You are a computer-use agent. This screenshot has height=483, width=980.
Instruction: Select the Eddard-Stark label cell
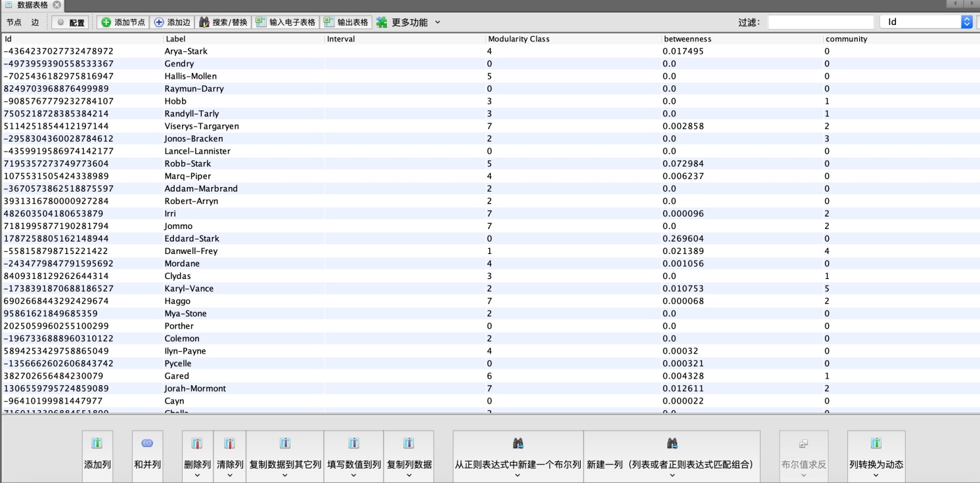[x=192, y=238]
